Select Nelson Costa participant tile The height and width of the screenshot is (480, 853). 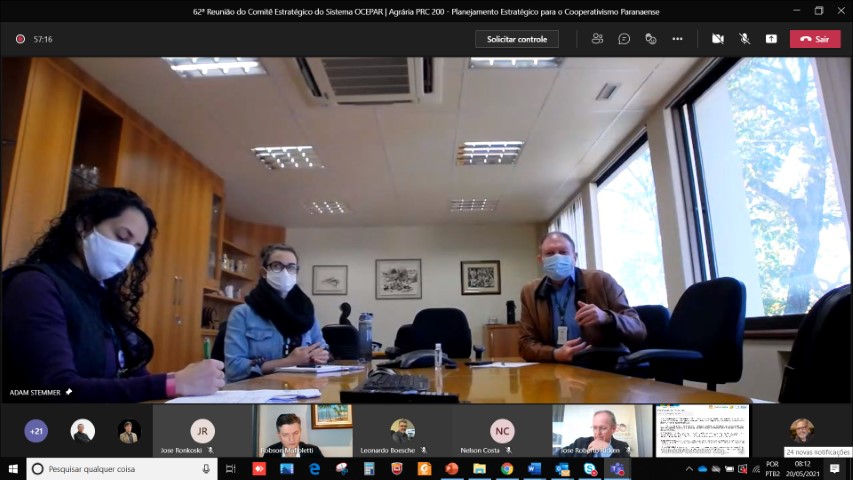coord(502,431)
